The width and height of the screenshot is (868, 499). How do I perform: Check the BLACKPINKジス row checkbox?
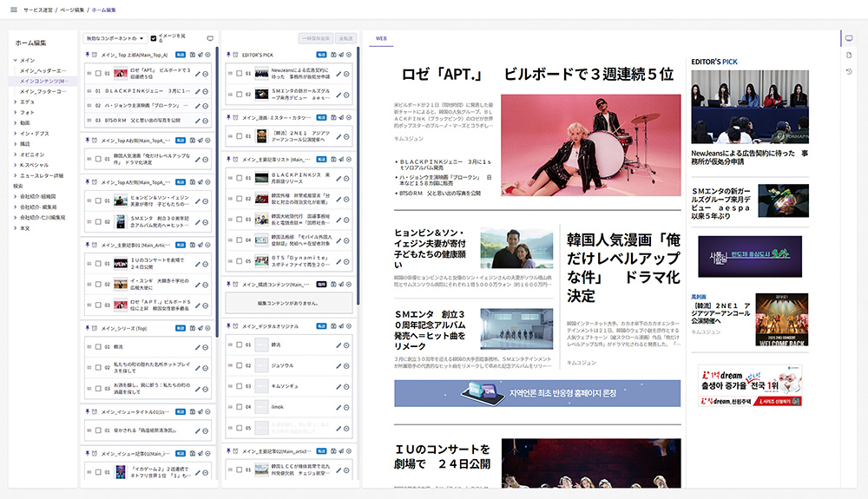pyautogui.click(x=240, y=178)
